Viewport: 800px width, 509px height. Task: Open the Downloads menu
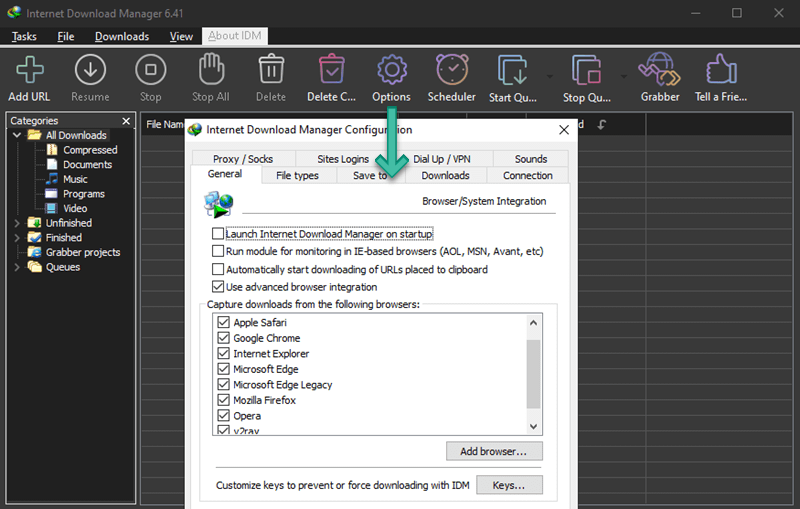click(122, 36)
